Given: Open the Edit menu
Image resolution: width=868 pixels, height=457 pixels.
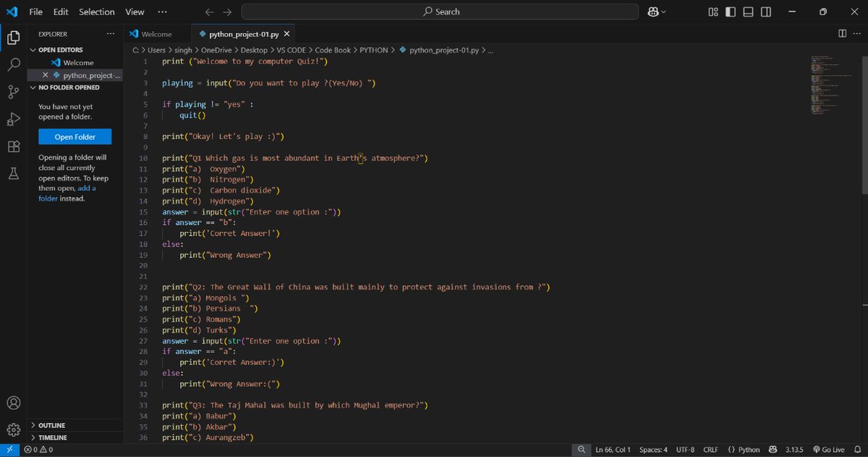Looking at the screenshot, I should coord(61,12).
